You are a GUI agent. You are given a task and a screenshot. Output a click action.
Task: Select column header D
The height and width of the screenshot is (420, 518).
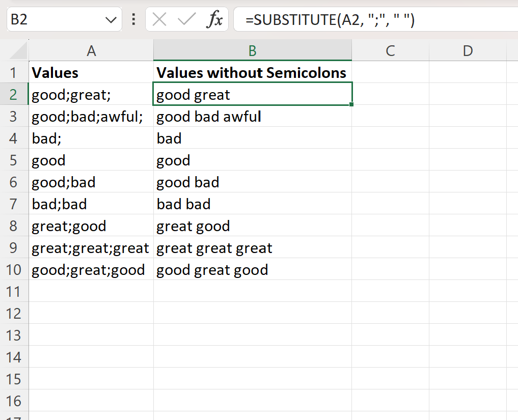click(x=467, y=50)
